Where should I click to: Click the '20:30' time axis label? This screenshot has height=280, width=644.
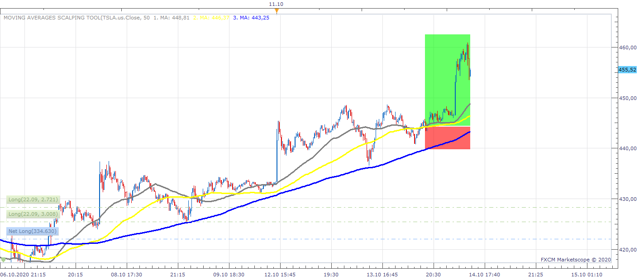[434, 275]
